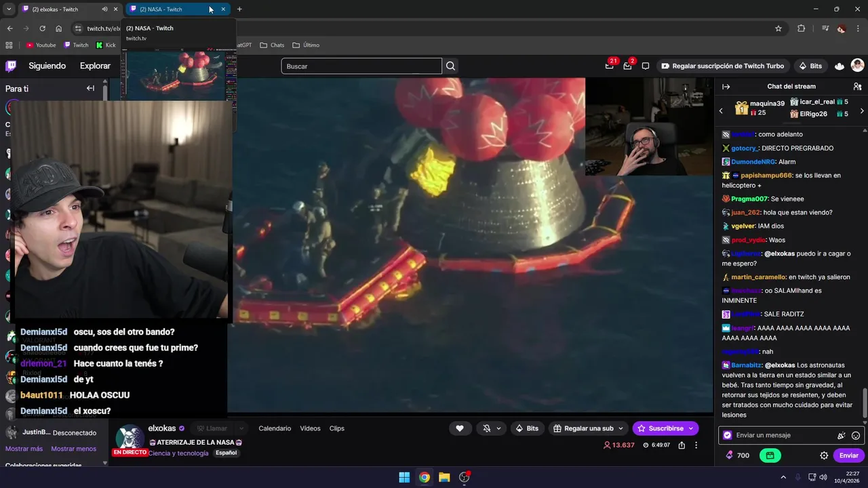
Task: Bookmark this page with star icon
Action: coord(778,28)
